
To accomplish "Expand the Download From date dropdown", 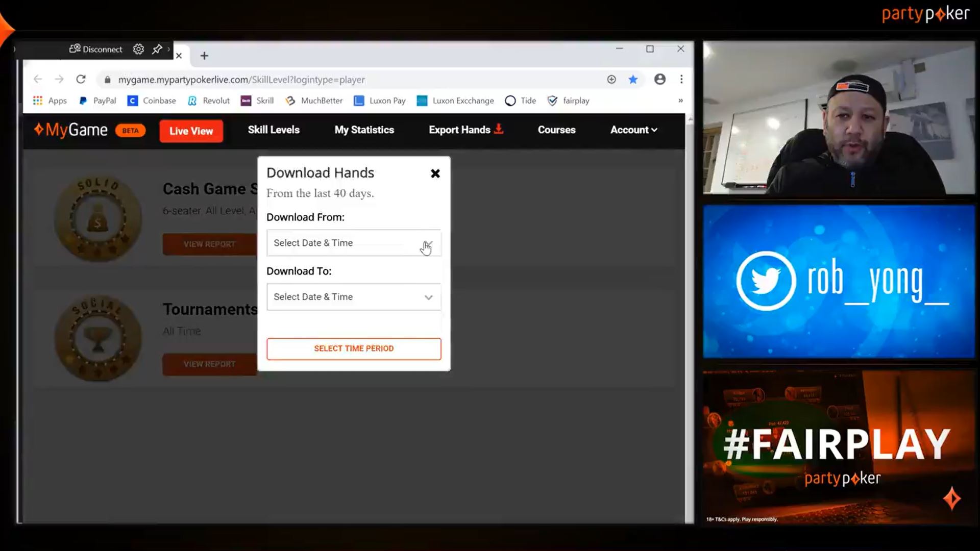I will pyautogui.click(x=353, y=243).
